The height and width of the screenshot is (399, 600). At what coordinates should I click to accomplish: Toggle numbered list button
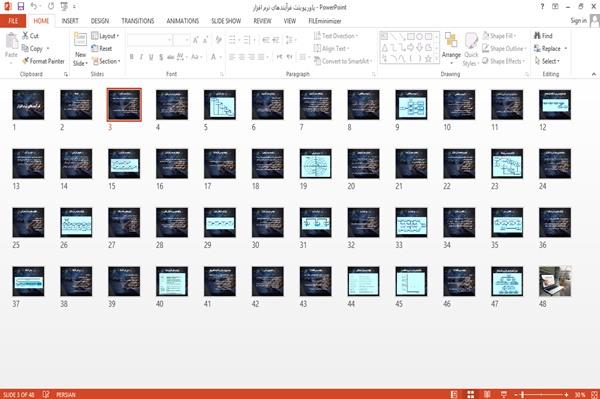click(x=248, y=40)
